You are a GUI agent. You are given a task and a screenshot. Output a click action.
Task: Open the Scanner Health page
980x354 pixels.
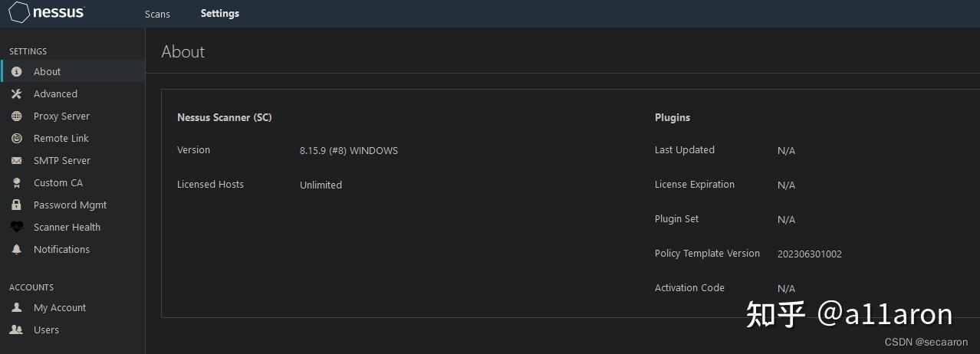[x=67, y=227]
